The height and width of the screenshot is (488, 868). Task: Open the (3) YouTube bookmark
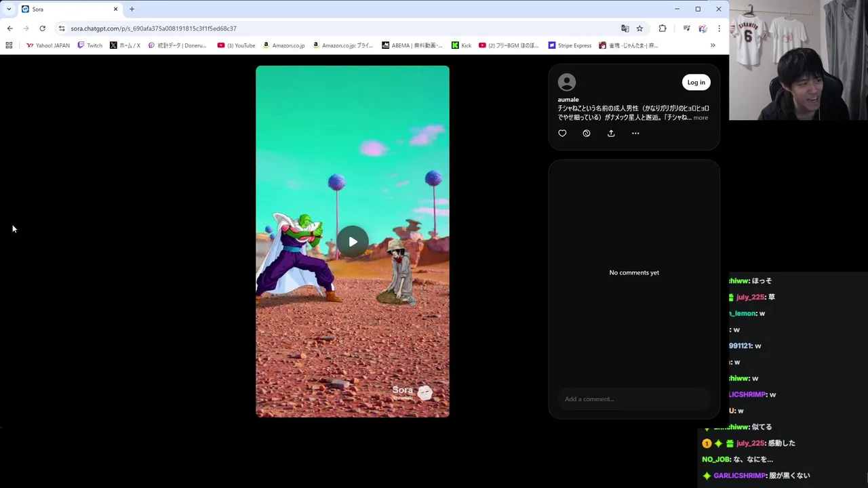[x=236, y=45]
